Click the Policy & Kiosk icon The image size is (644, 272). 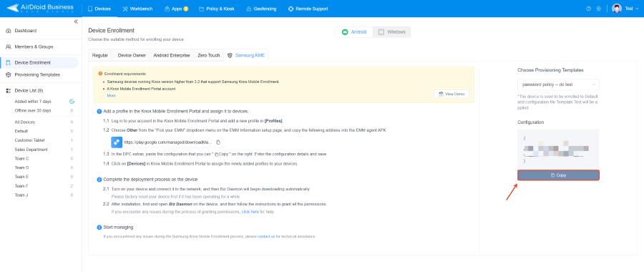201,9
